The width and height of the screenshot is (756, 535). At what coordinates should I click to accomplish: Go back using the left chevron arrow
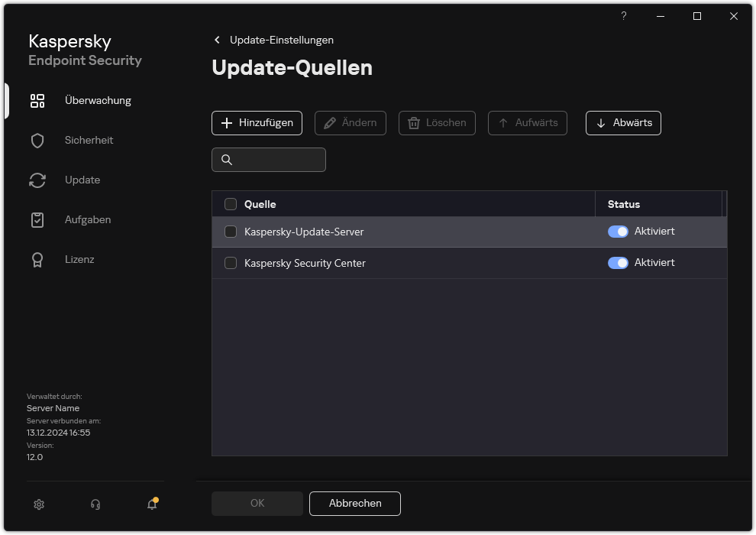point(217,40)
